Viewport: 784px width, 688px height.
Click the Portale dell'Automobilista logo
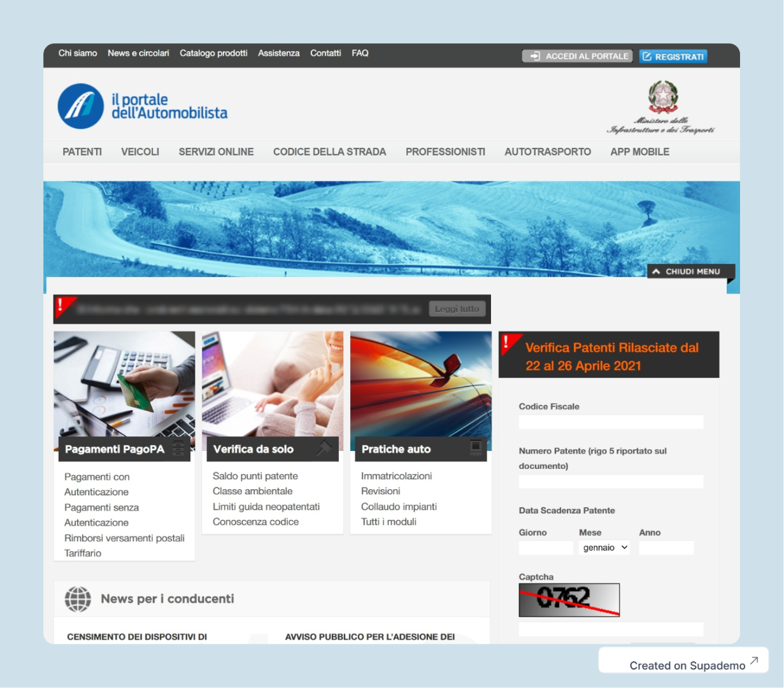143,106
